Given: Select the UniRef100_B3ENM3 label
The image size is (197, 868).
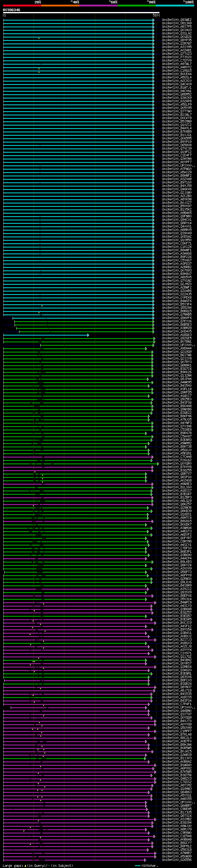Looking at the screenshot, I should [177, 440].
